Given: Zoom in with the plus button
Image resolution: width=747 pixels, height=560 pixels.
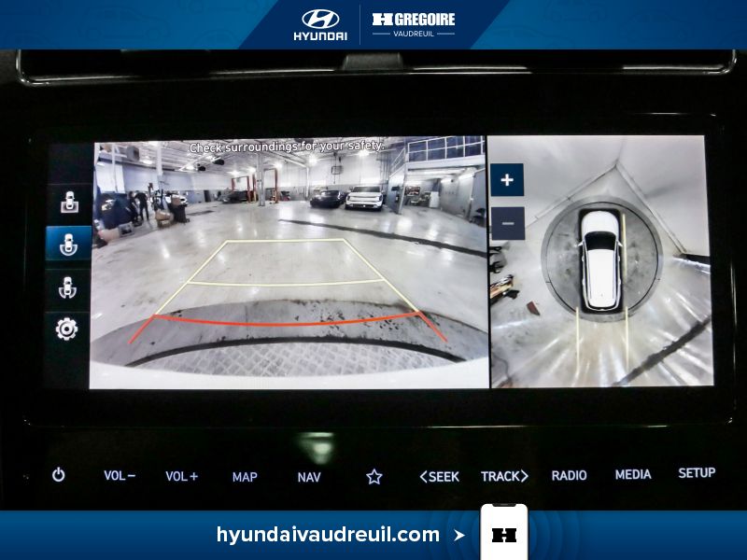Looking at the screenshot, I should click(507, 180).
